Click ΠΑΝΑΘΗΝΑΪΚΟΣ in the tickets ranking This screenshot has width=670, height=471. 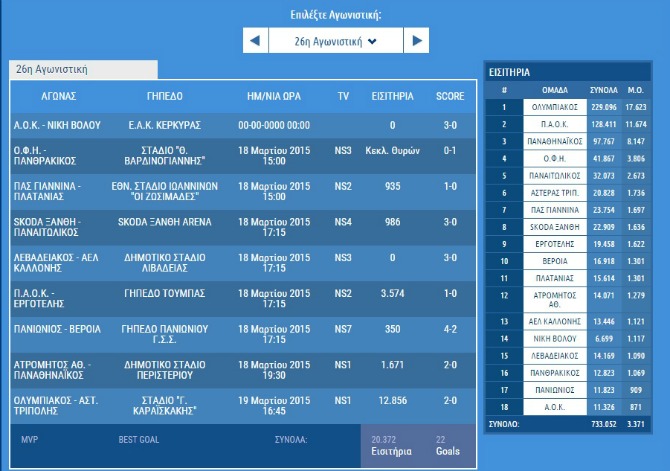pos(561,141)
